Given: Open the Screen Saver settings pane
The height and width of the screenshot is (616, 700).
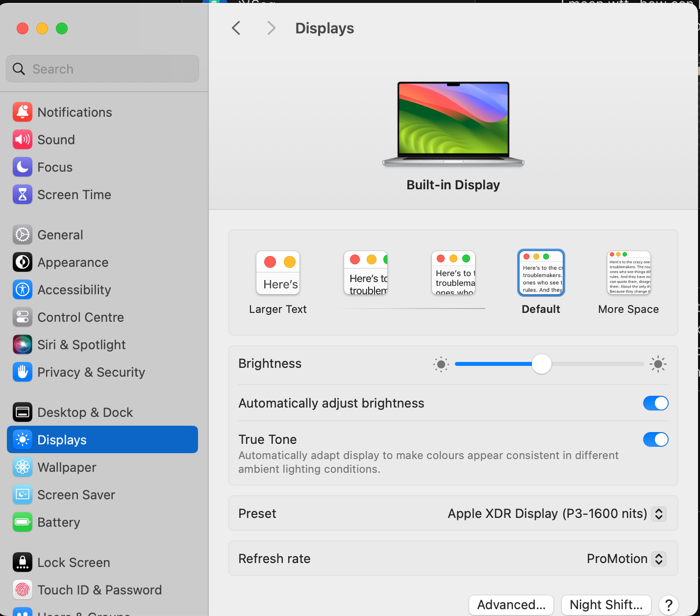Looking at the screenshot, I should coord(102,495).
